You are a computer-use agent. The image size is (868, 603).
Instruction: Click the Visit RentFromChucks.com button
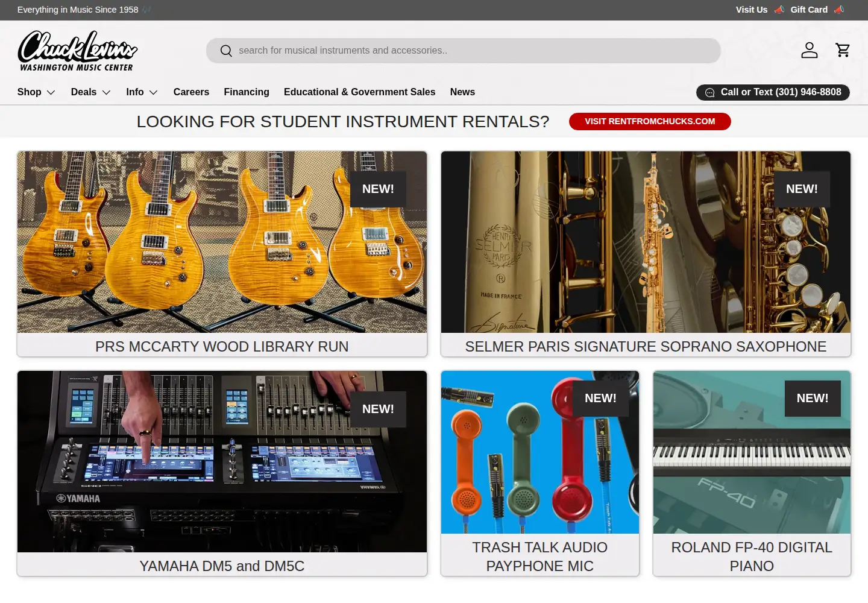[650, 121]
